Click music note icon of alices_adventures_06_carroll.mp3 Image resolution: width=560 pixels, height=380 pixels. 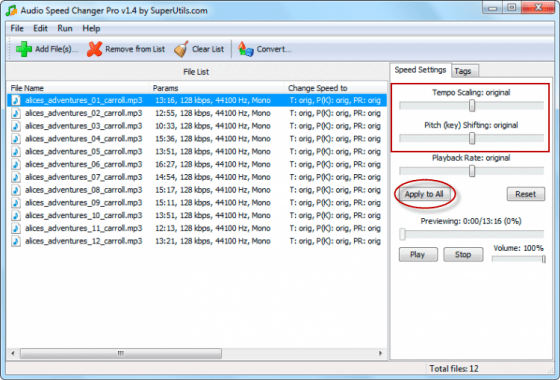click(x=16, y=164)
